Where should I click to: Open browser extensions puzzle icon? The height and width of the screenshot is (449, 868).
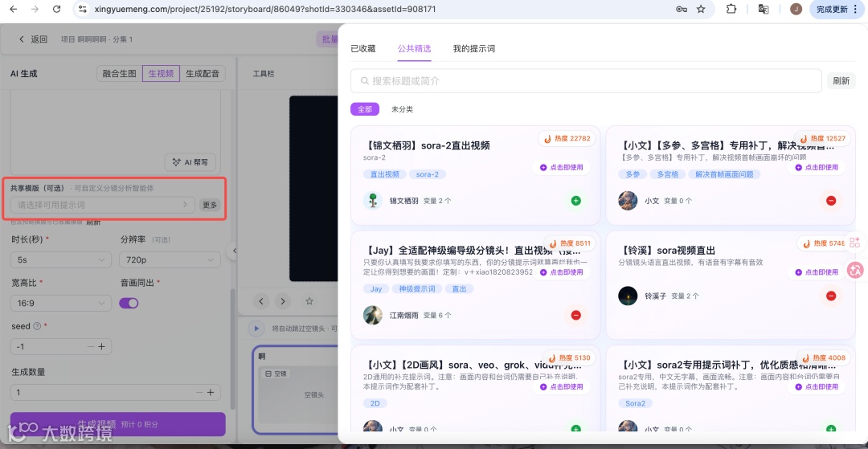click(x=731, y=9)
